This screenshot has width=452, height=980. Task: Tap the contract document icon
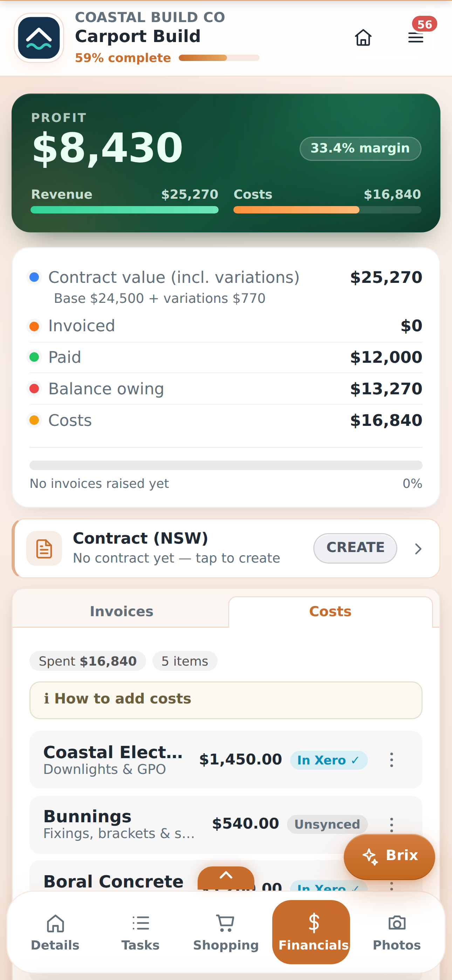(44, 548)
